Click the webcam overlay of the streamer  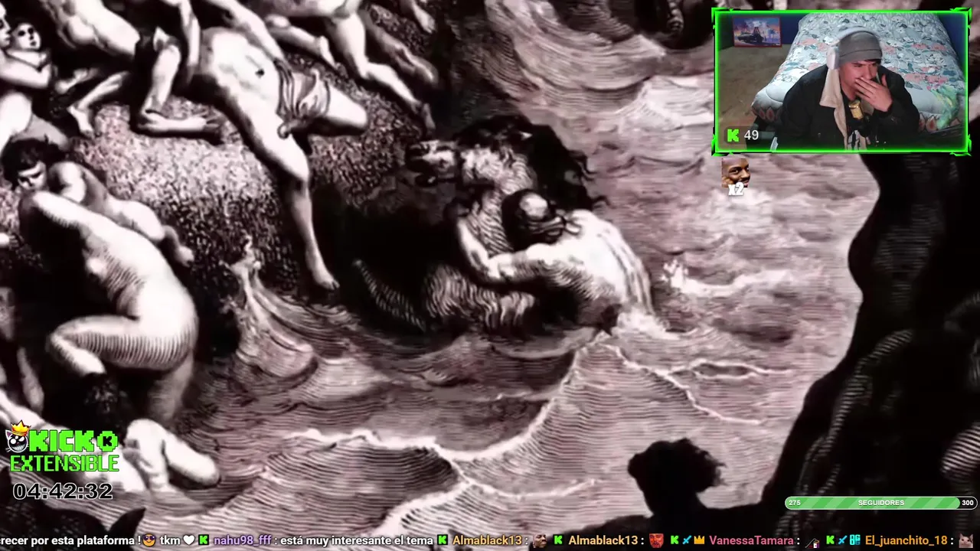841,81
